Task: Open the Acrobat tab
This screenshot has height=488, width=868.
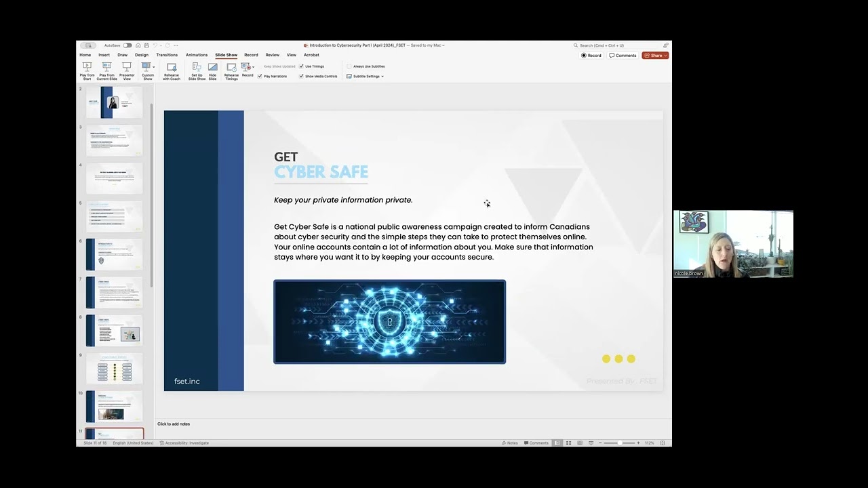Action: pos(311,55)
